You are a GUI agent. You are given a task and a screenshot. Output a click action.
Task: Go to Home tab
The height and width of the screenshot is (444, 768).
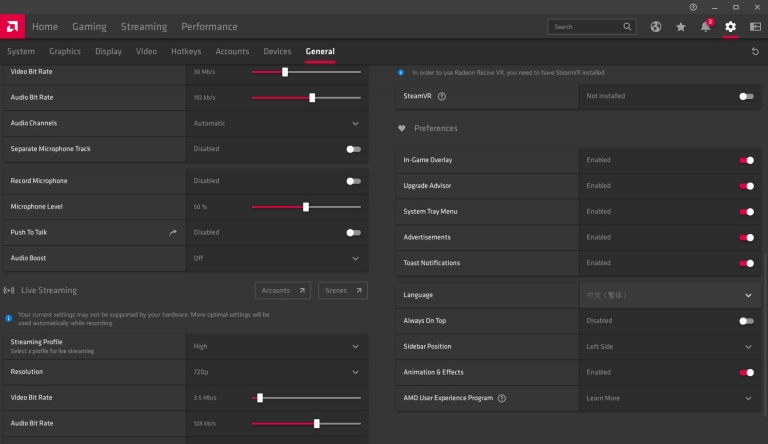tap(45, 26)
